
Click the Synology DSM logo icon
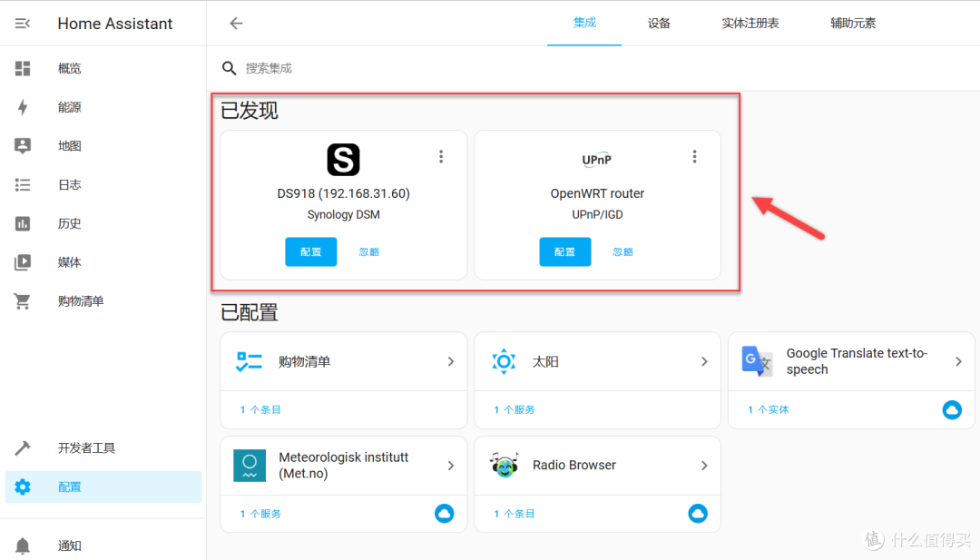pyautogui.click(x=343, y=160)
